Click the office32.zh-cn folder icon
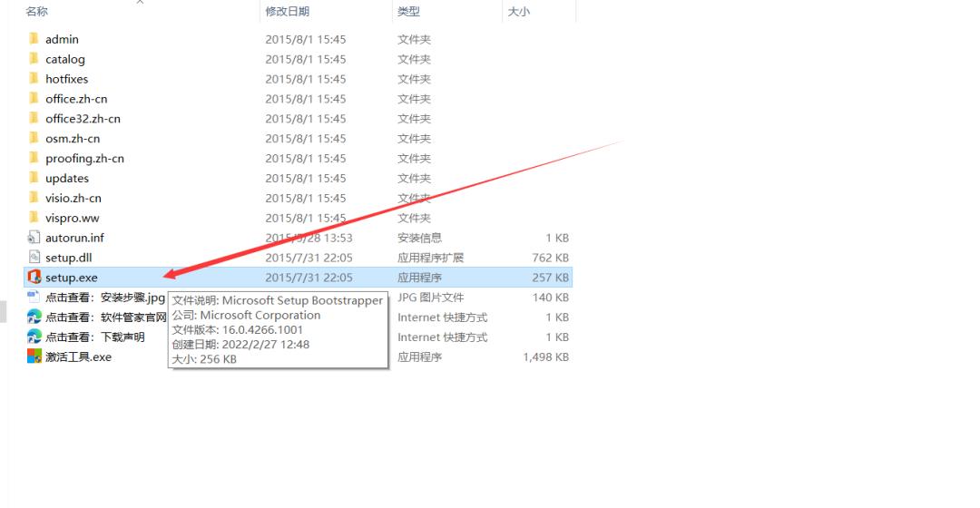 [34, 119]
